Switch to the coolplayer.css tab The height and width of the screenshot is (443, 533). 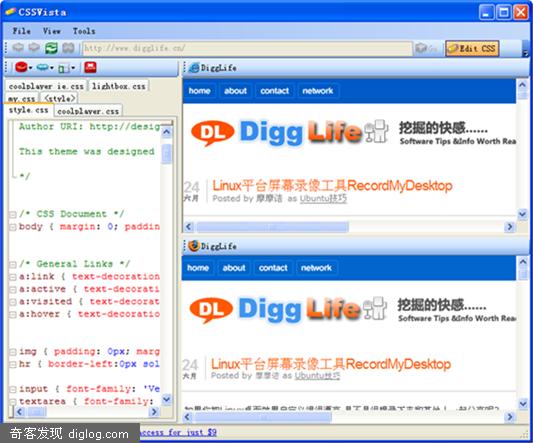[88, 111]
